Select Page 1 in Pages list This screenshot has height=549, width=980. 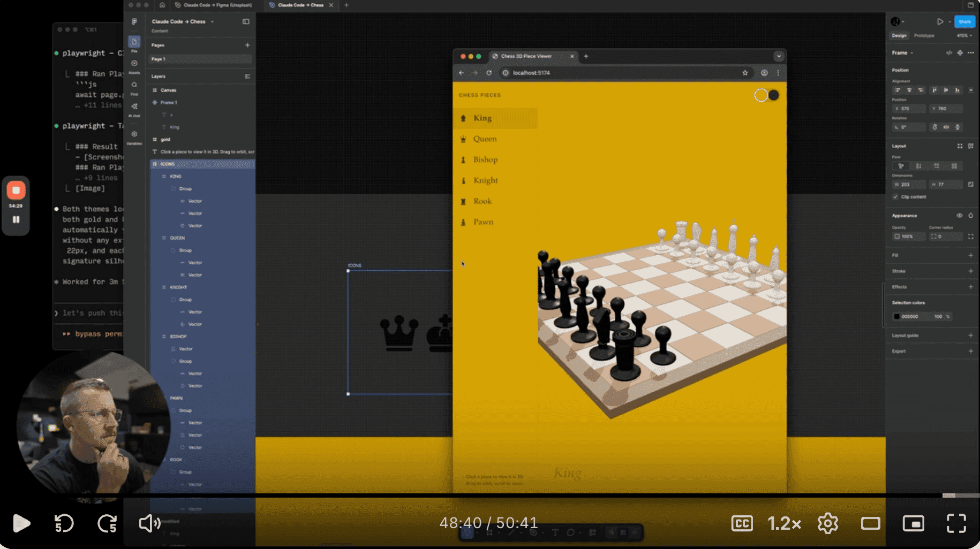pyautogui.click(x=200, y=59)
